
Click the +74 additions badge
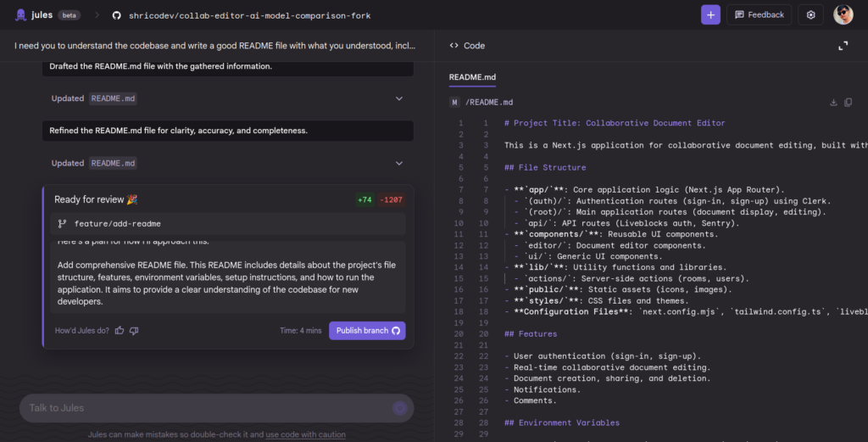(x=364, y=200)
